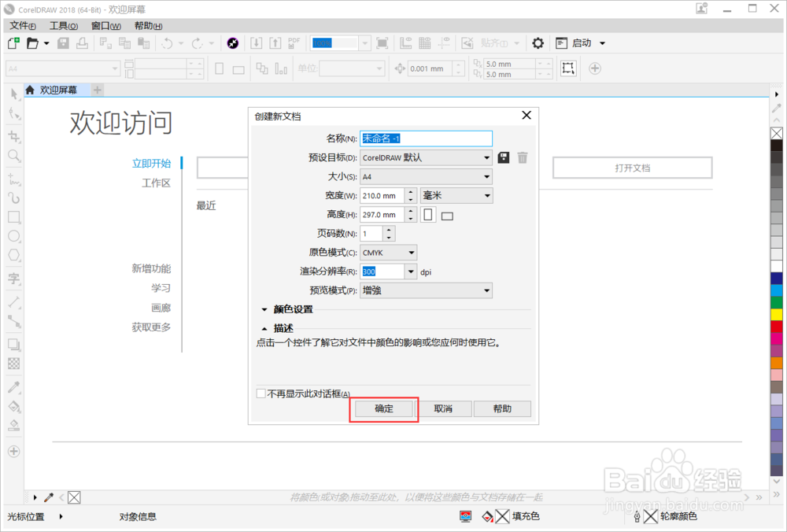The image size is (787, 532).
Task: Click the Save disk toolbar icon
Action: 63,43
